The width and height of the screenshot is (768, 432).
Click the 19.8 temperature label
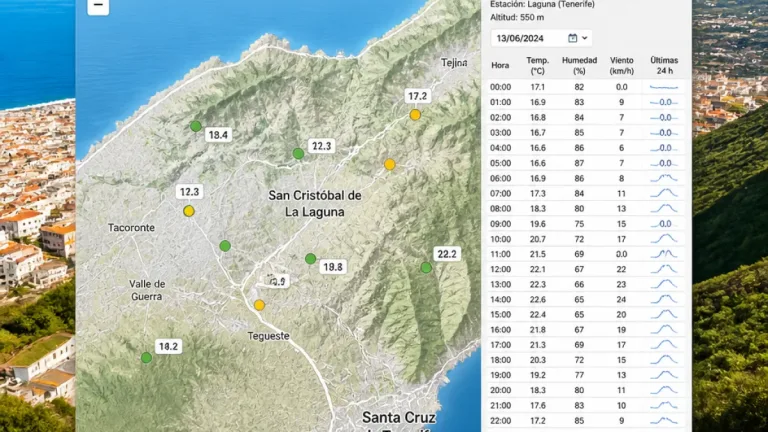tap(333, 267)
